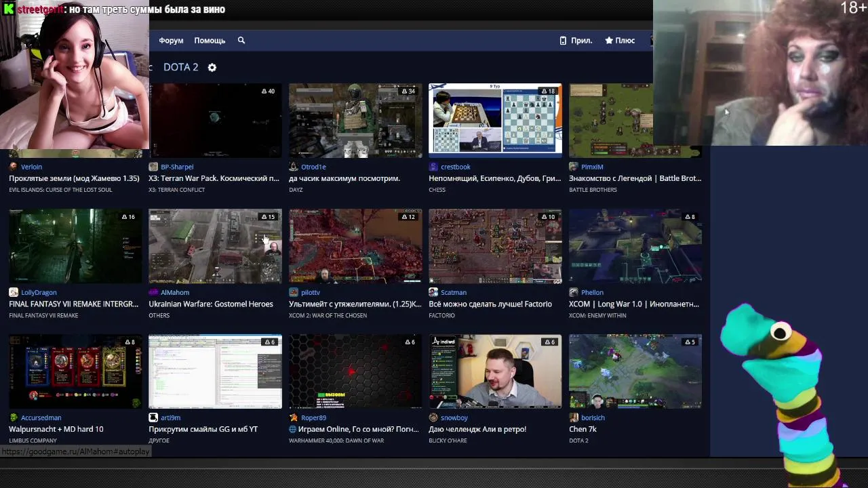Click viewer count 34 on Otrod1e stream
868x488 pixels.
[x=408, y=91]
